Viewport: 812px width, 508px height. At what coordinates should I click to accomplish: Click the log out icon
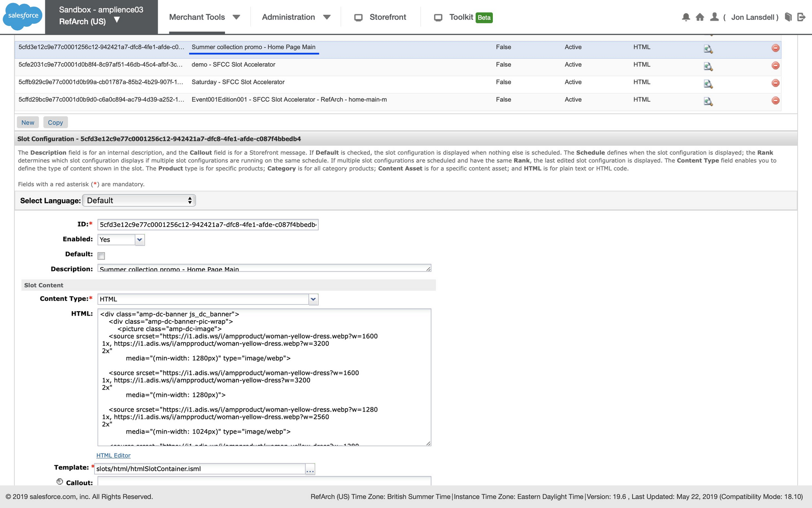pos(802,17)
